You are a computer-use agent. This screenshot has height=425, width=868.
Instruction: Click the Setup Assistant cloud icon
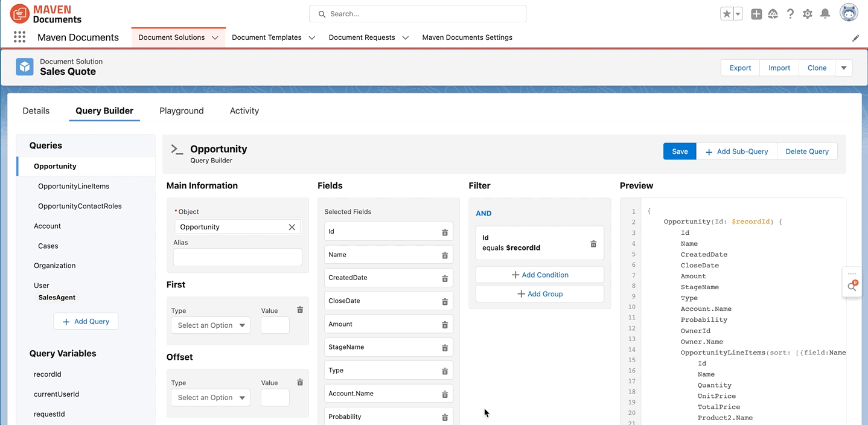pyautogui.click(x=773, y=14)
